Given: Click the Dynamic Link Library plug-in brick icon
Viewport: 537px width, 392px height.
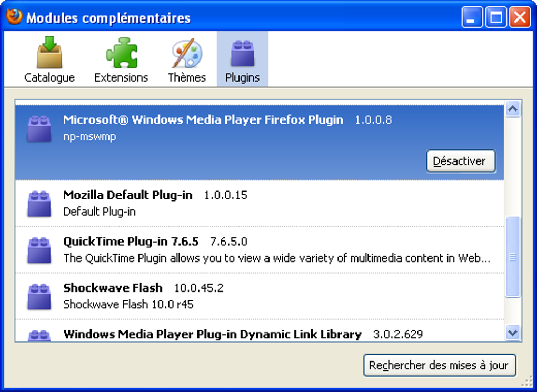Looking at the screenshot, I should pos(39,336).
